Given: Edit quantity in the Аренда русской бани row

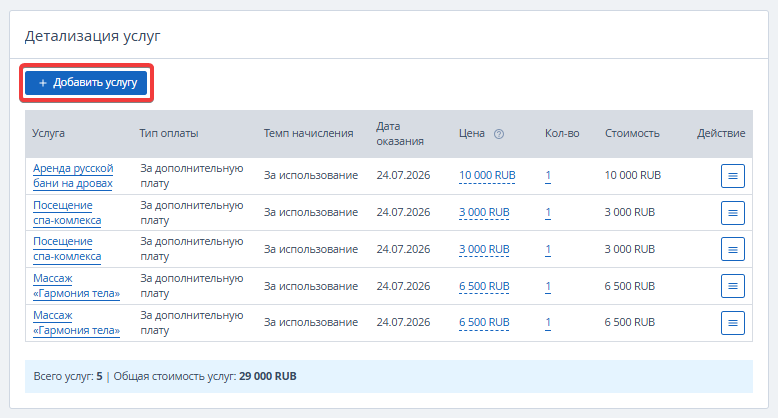Looking at the screenshot, I should pos(548,175).
